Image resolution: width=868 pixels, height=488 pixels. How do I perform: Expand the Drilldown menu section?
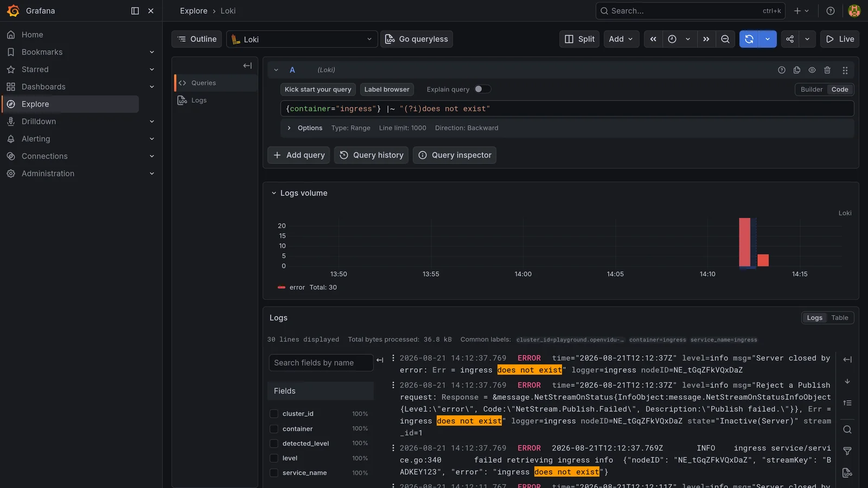(152, 121)
